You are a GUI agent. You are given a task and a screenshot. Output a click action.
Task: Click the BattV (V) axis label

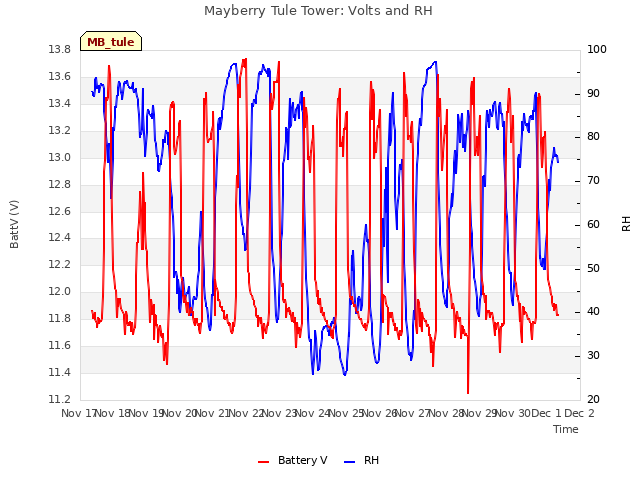point(14,224)
